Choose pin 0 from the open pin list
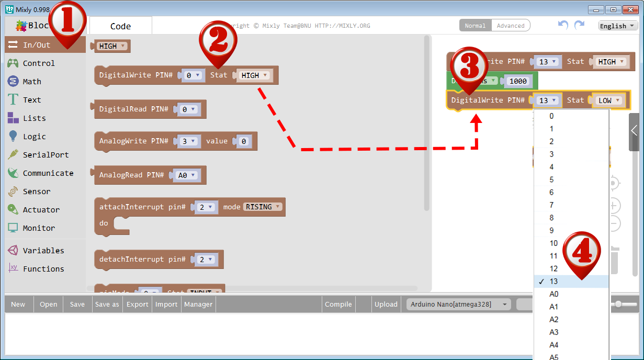 point(571,116)
